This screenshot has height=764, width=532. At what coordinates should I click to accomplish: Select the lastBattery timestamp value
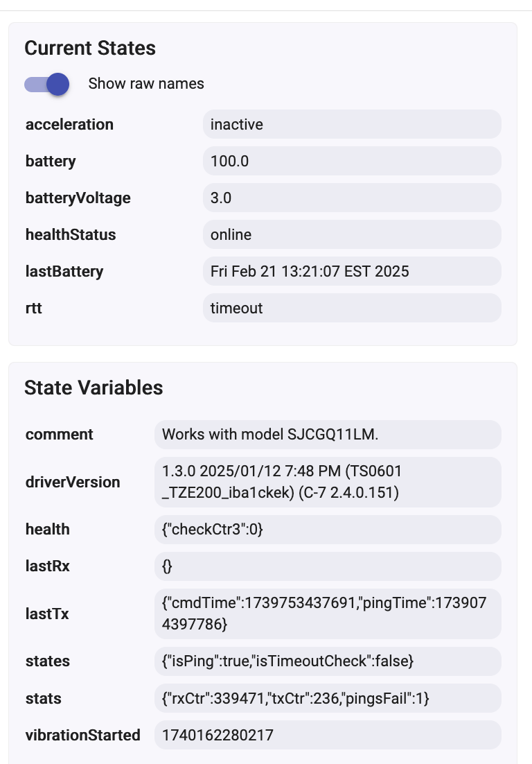pyautogui.click(x=310, y=272)
